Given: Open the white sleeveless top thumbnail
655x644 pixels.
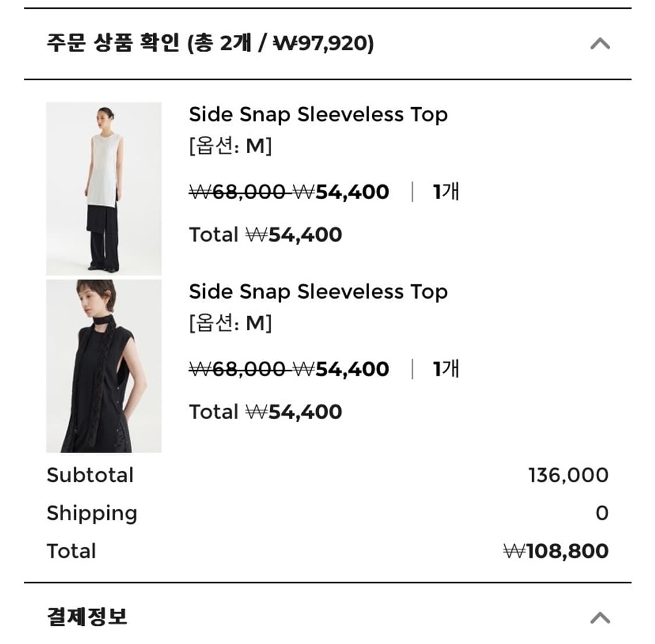Looking at the screenshot, I should 104,189.
